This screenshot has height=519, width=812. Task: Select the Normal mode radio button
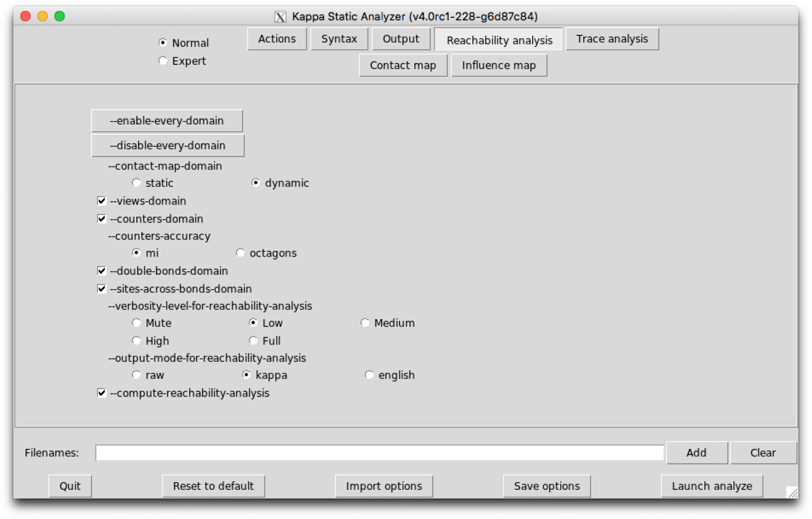pyautogui.click(x=163, y=43)
